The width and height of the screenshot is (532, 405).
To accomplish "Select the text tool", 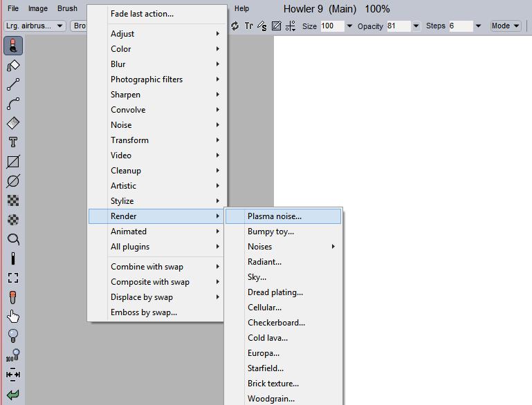I will point(13,142).
